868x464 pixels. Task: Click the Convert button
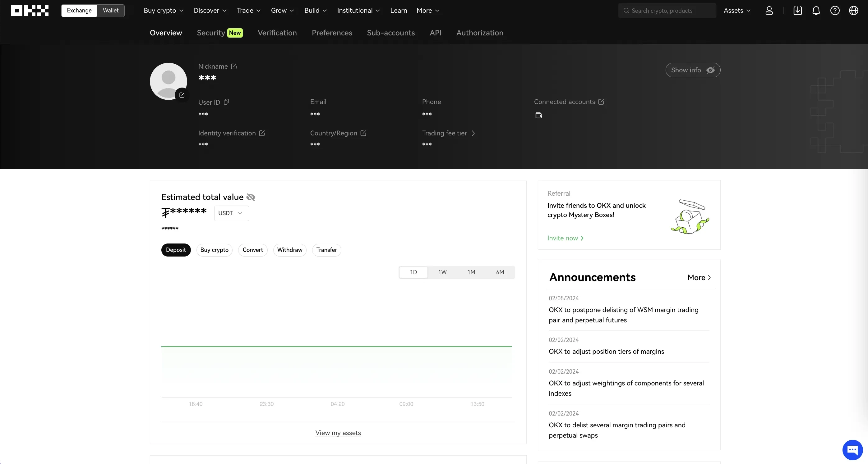point(253,250)
